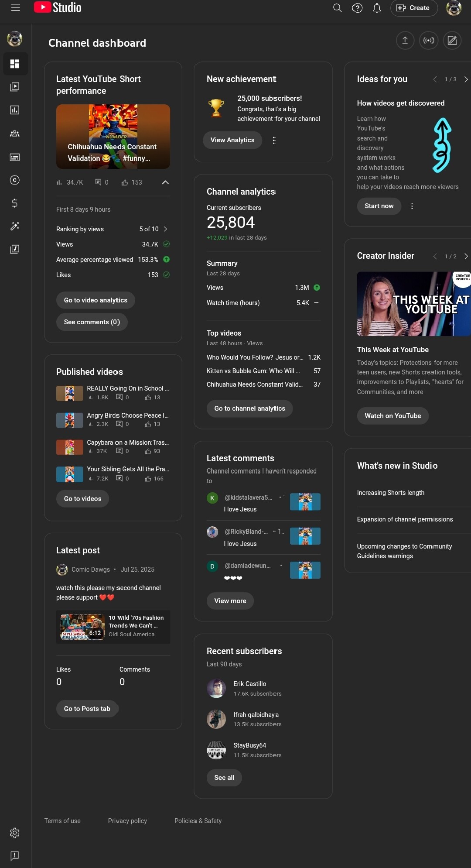471x868 pixels.
Task: Click the Watch on YouTube button
Action: coord(392,416)
